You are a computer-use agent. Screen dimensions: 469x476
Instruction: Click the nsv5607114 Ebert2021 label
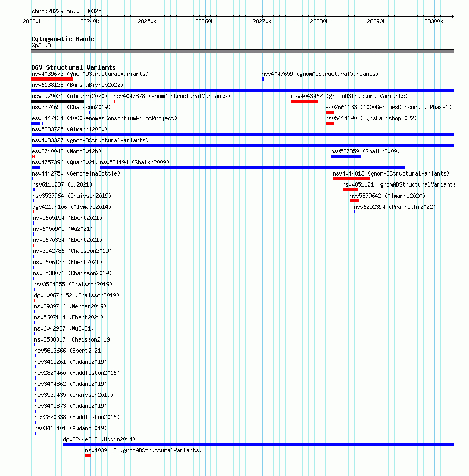(x=69, y=317)
